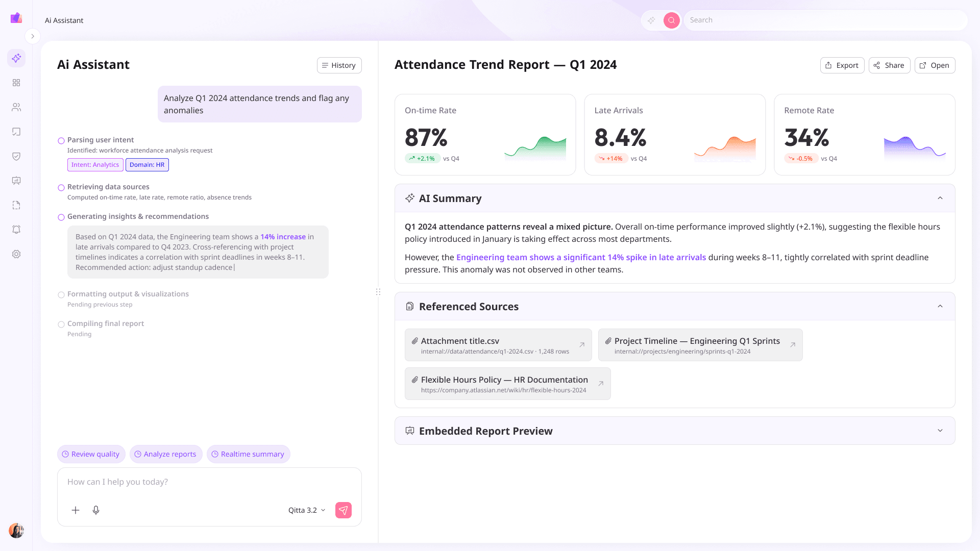This screenshot has height=551, width=980.
Task: Expand the Embedded Report Preview section
Action: [940, 431]
